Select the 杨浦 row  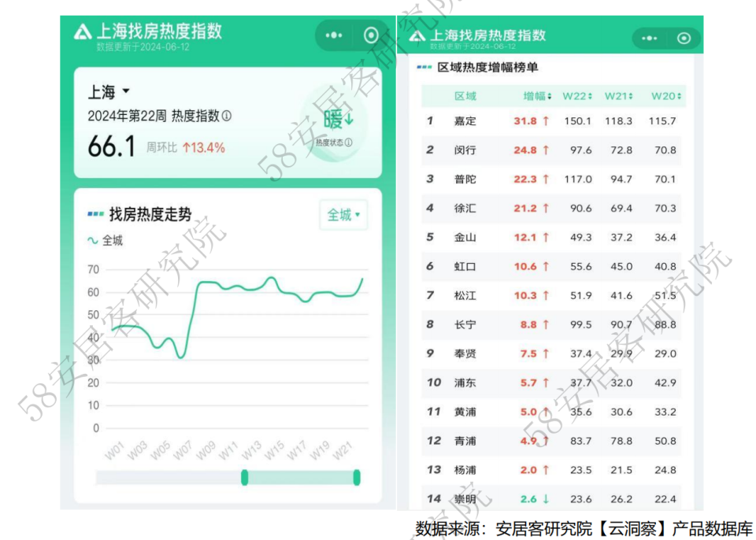pyautogui.click(x=551, y=470)
